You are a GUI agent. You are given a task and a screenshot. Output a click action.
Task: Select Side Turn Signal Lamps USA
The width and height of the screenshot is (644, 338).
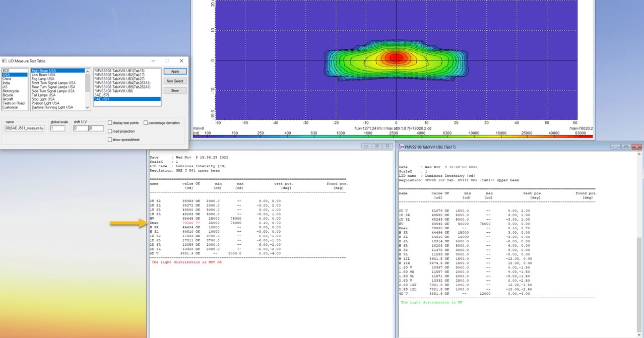[x=58, y=91]
